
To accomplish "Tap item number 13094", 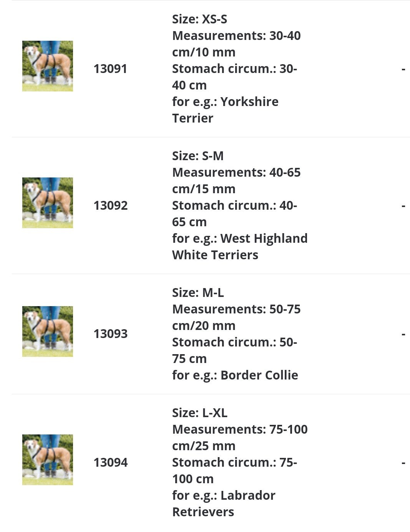I will (x=111, y=462).
